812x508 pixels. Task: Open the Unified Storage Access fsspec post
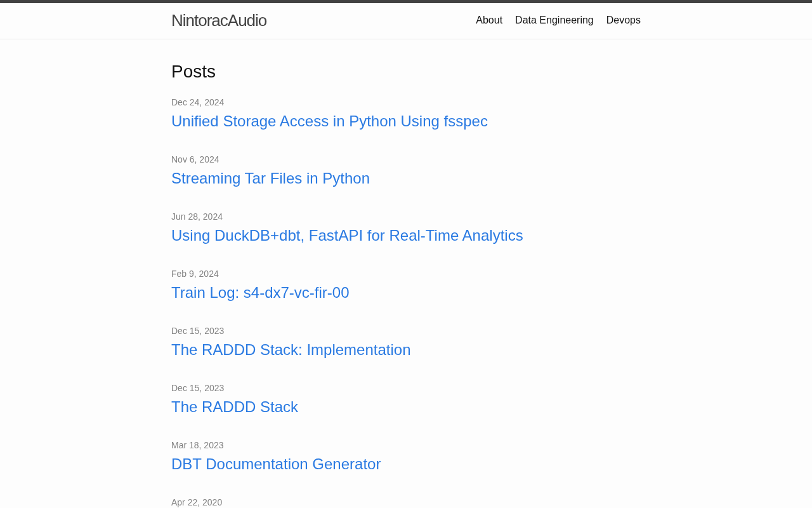[329, 121]
